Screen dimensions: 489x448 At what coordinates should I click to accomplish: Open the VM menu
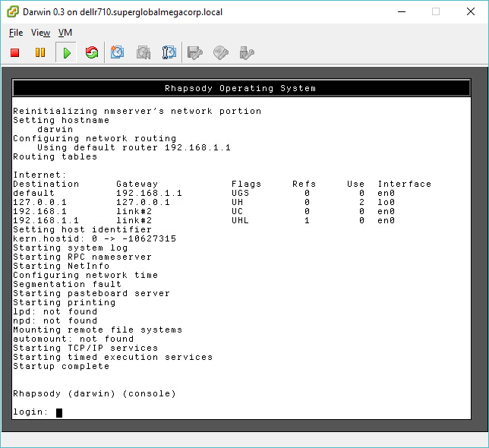65,33
